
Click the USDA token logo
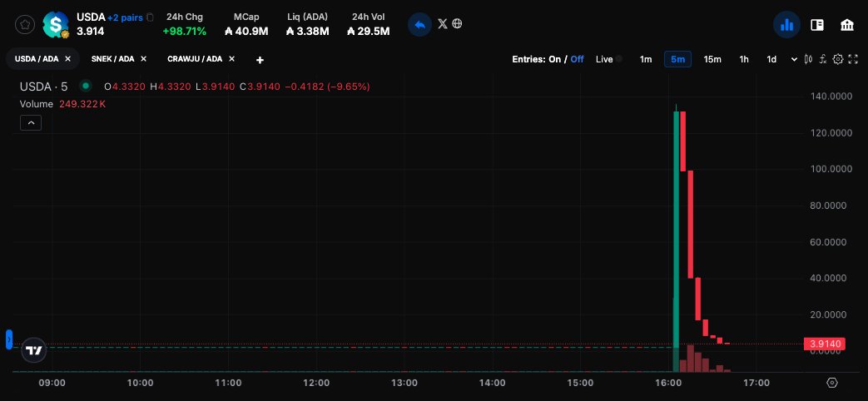[56, 24]
